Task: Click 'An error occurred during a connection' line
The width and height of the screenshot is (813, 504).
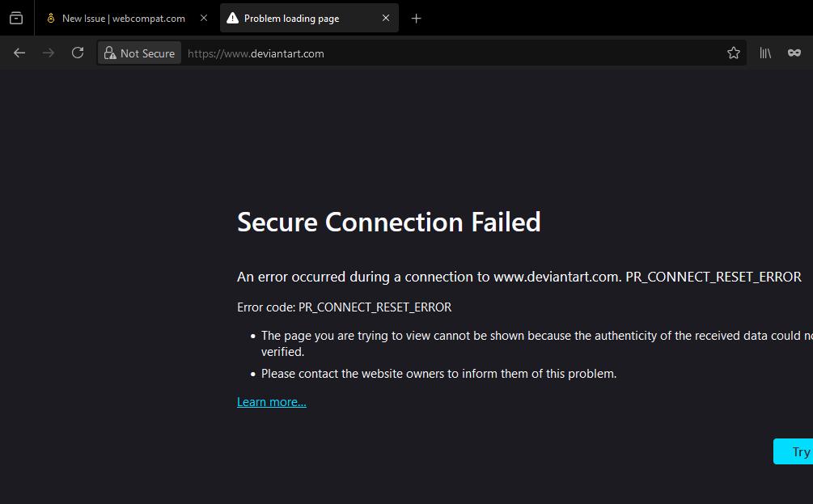Action: pyautogui.click(x=519, y=277)
